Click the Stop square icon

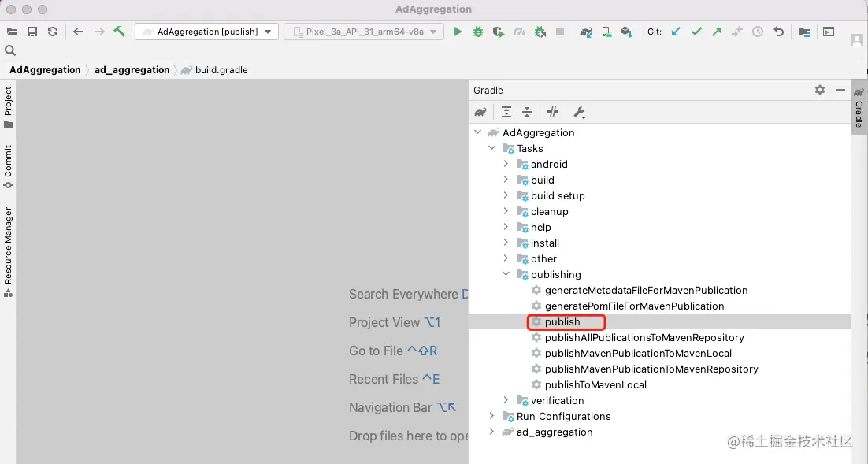tap(560, 32)
